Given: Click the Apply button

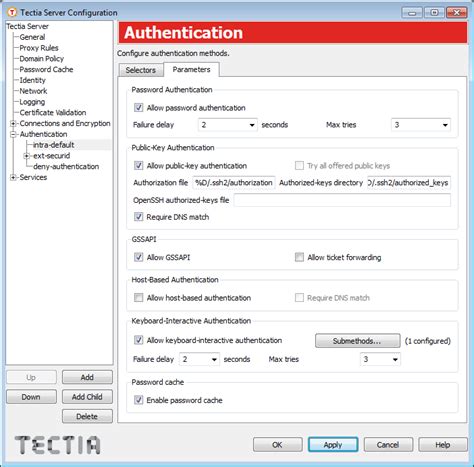Looking at the screenshot, I should point(333,445).
